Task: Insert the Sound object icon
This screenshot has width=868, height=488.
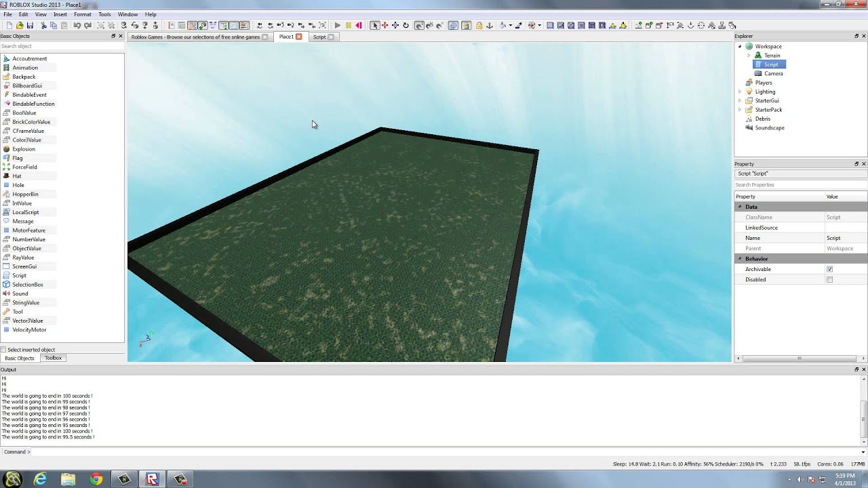Action: [6, 293]
